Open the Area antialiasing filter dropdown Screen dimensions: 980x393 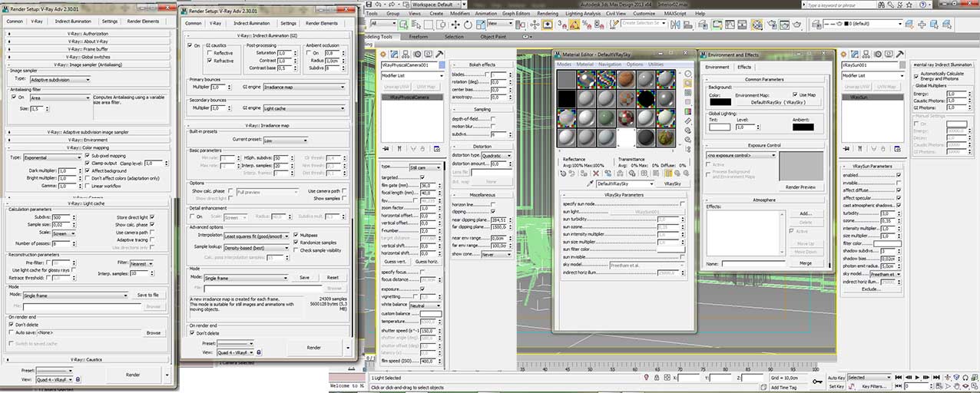click(60, 97)
